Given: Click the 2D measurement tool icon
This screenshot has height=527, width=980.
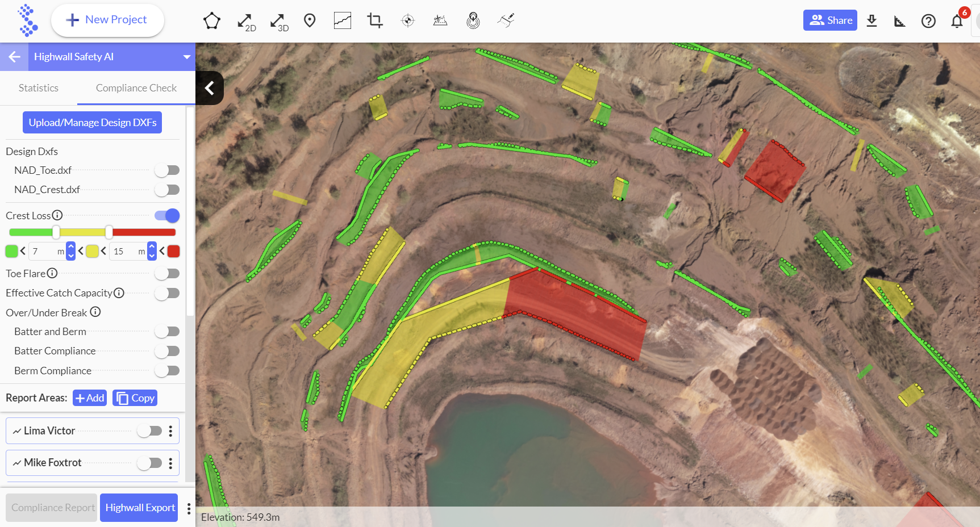Looking at the screenshot, I should (245, 22).
